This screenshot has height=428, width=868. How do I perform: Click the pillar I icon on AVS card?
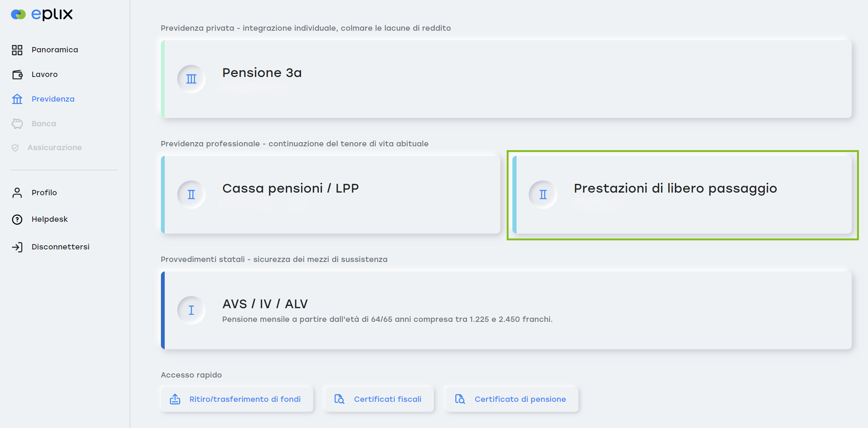pos(191,310)
